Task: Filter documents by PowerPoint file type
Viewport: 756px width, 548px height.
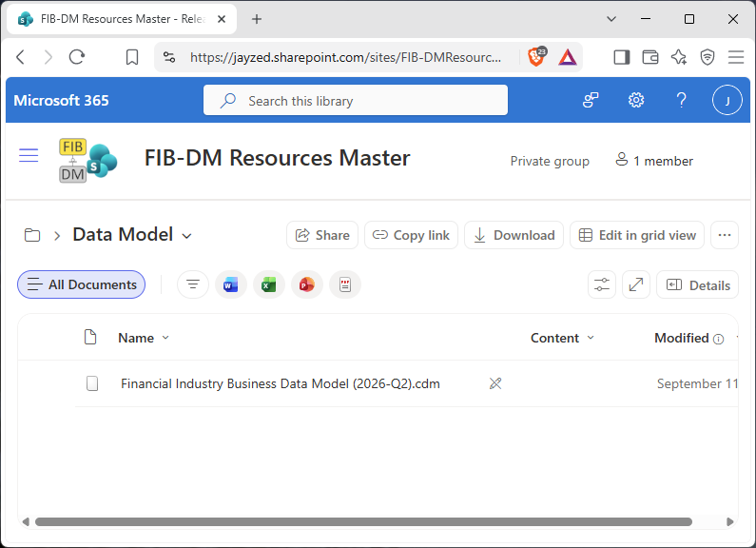Action: (306, 285)
